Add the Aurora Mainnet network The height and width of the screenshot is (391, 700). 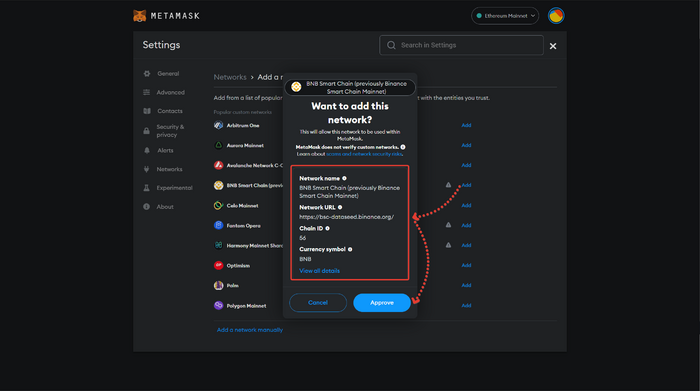tap(466, 146)
